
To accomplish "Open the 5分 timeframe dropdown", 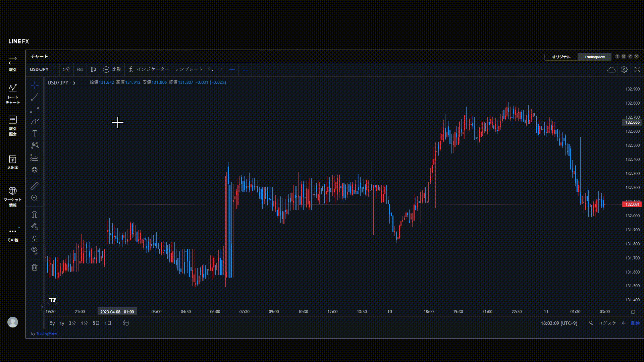I will (x=66, y=69).
